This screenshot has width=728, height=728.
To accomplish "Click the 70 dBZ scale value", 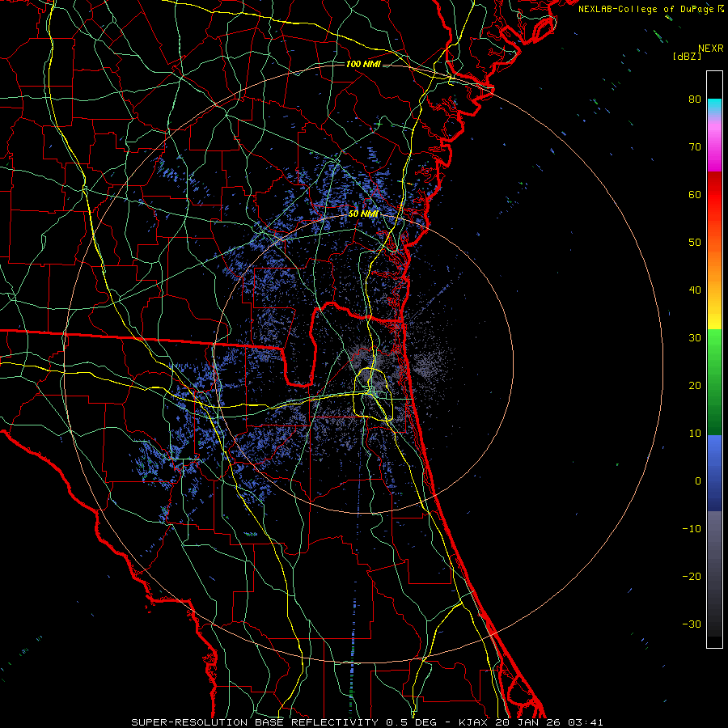I will point(695,147).
